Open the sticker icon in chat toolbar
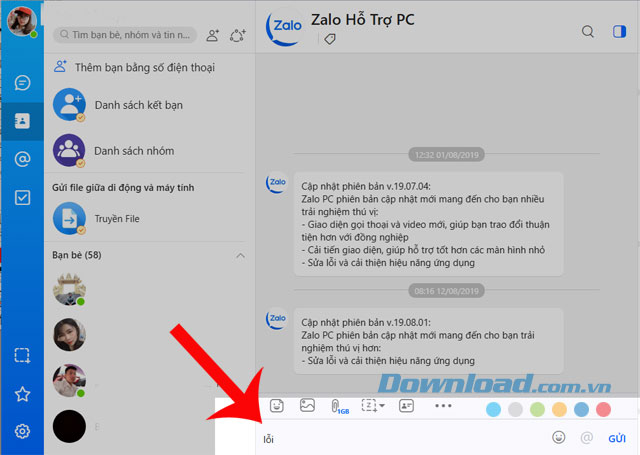This screenshot has width=640, height=455. (x=277, y=406)
